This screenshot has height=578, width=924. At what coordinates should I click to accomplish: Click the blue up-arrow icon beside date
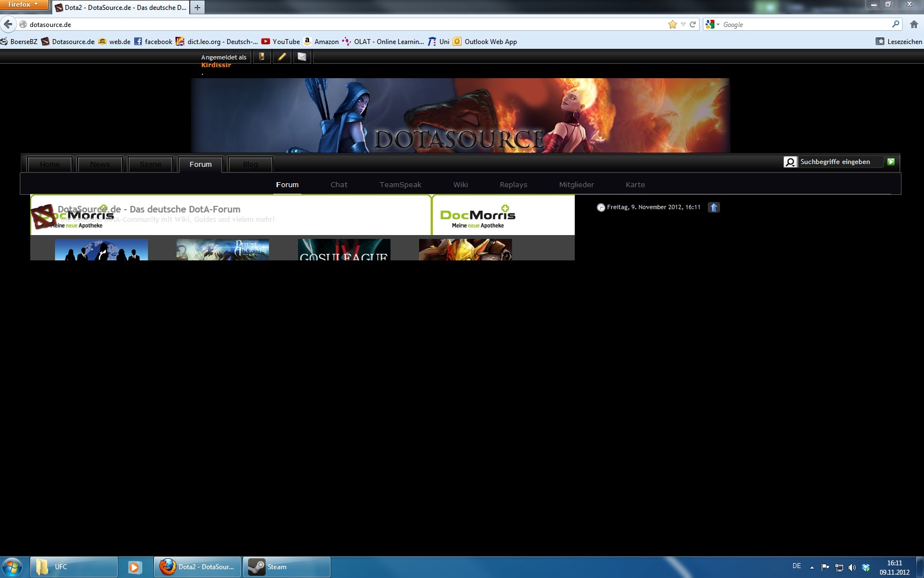713,208
